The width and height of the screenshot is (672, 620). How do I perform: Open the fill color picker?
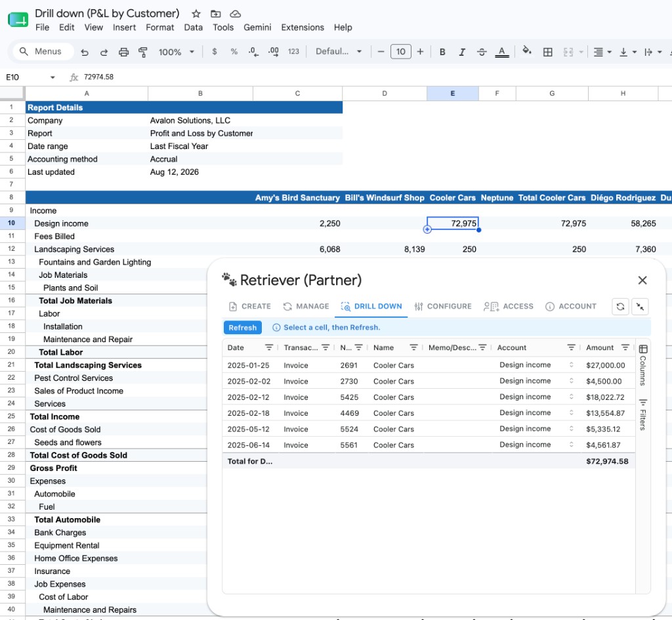[x=527, y=51]
